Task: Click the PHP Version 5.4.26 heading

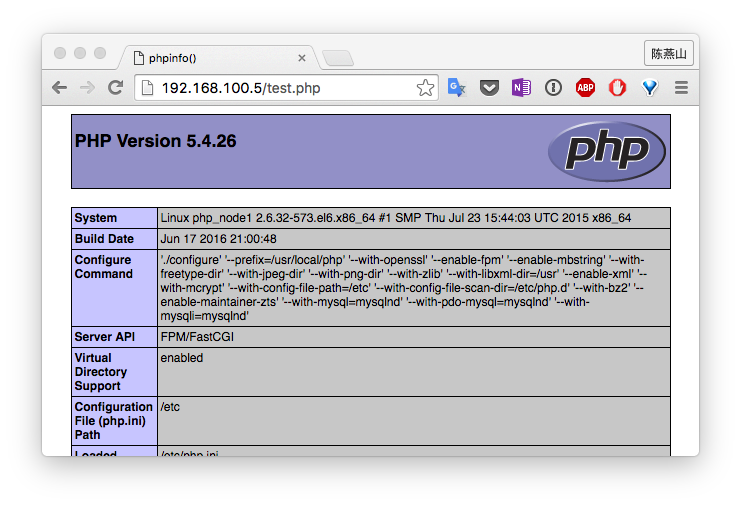Action: click(155, 141)
